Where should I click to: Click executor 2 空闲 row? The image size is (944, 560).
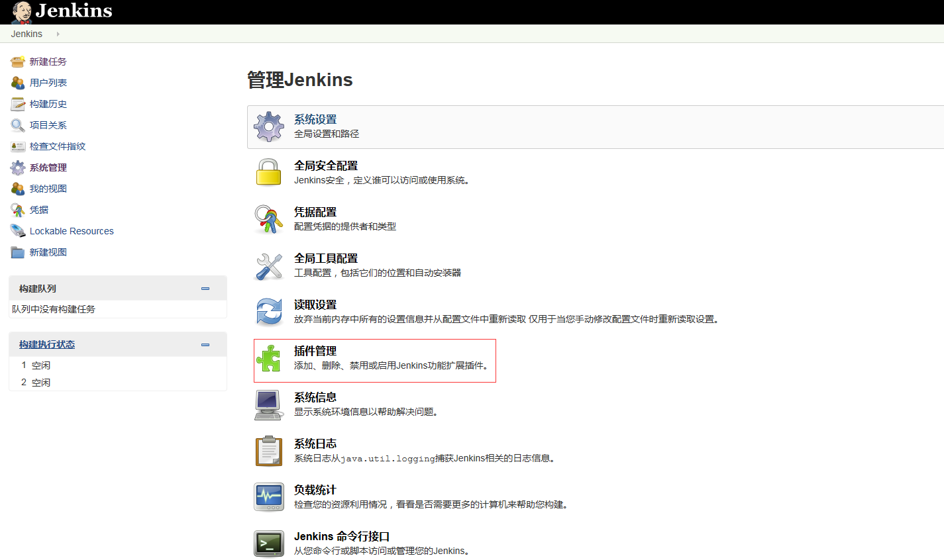[118, 383]
